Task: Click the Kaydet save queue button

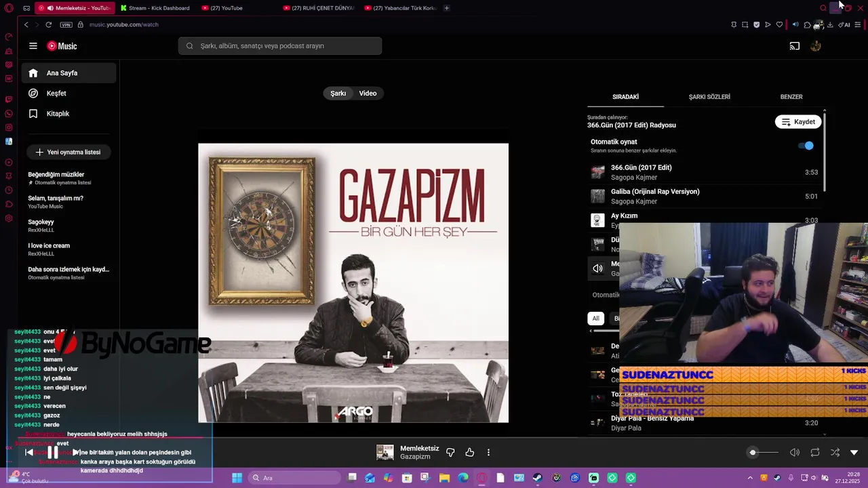Action: pos(798,122)
